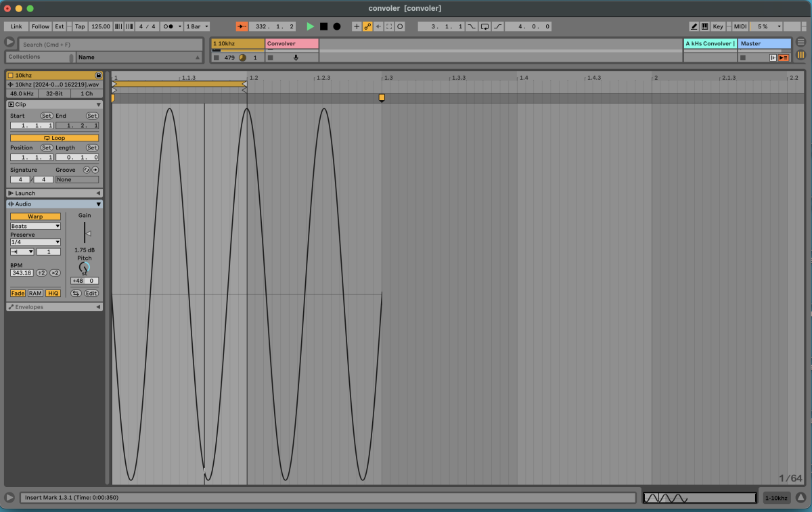
Task: Click the browser preview play icon
Action: pyautogui.click(x=9, y=42)
